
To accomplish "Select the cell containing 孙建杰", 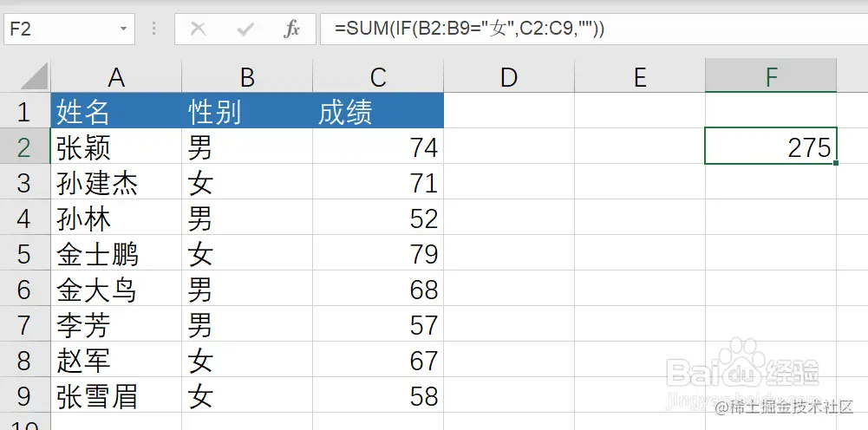I will pos(116,182).
